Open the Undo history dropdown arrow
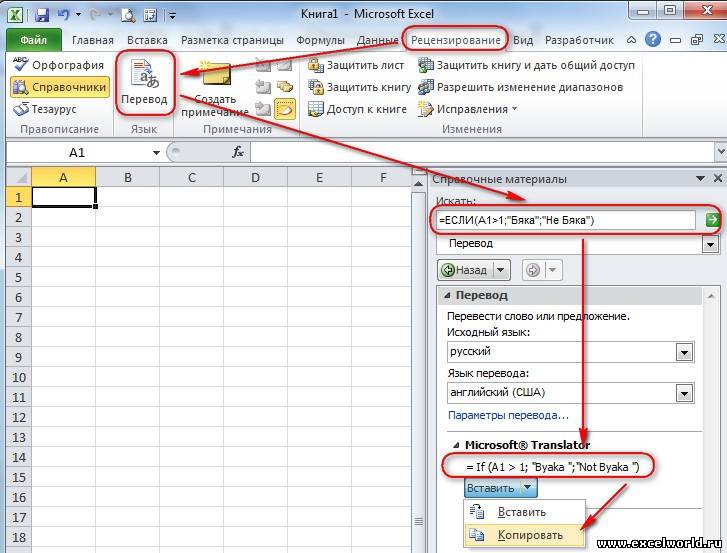This screenshot has width=727, height=553. (78, 15)
